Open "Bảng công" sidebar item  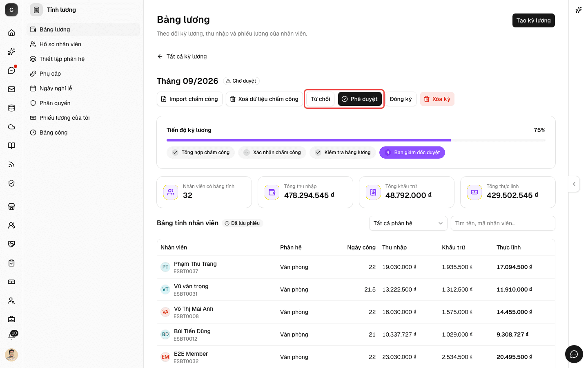pos(83,132)
